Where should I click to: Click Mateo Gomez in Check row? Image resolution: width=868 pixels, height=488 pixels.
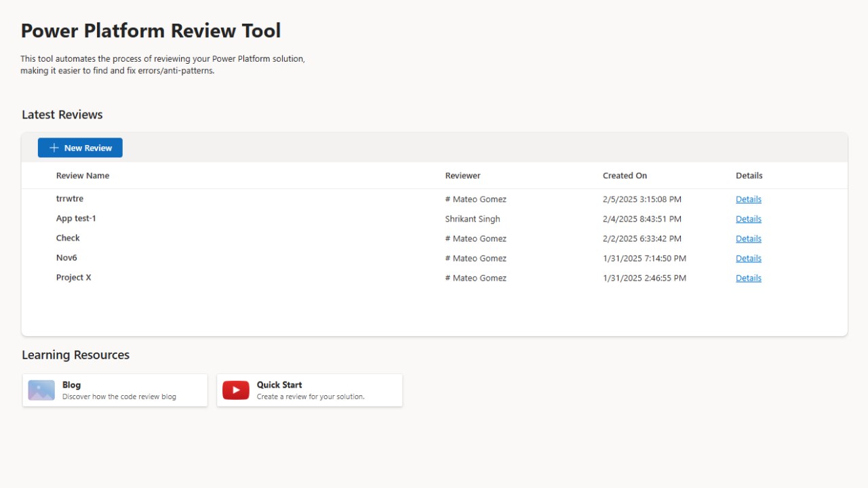point(476,239)
